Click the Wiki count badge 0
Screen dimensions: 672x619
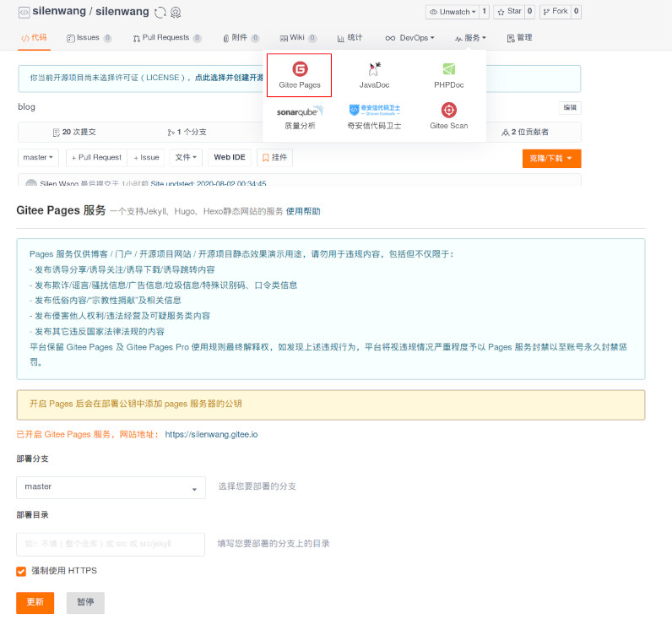tap(313, 38)
